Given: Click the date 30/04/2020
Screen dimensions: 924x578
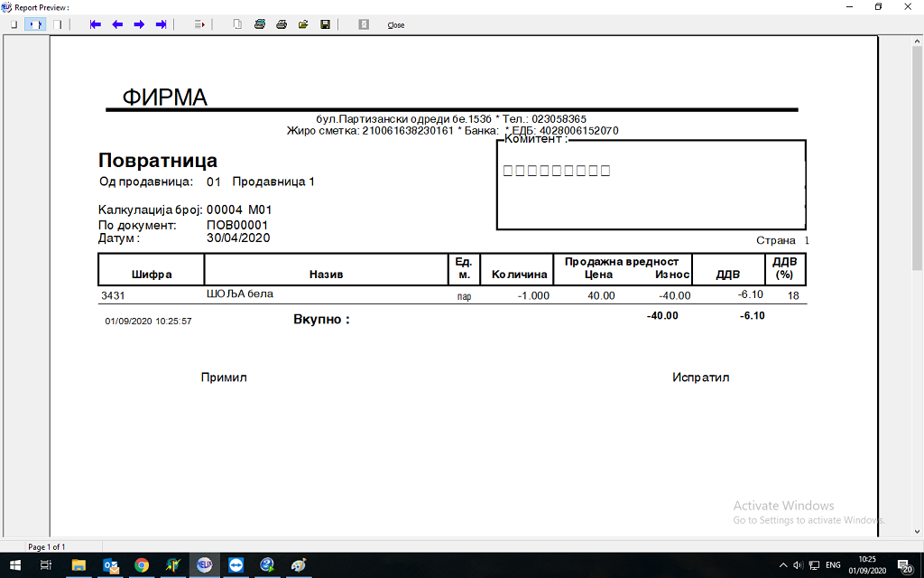Looking at the screenshot, I should click(x=238, y=238).
